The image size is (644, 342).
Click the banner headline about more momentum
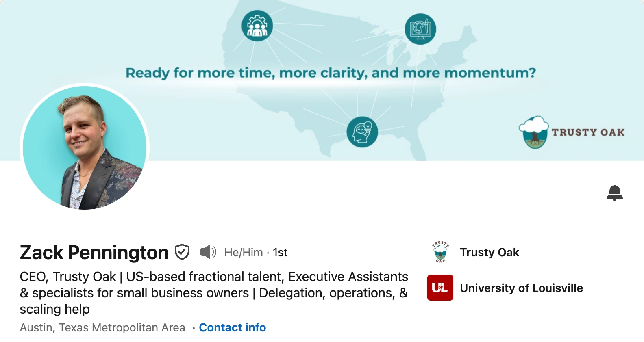click(331, 73)
